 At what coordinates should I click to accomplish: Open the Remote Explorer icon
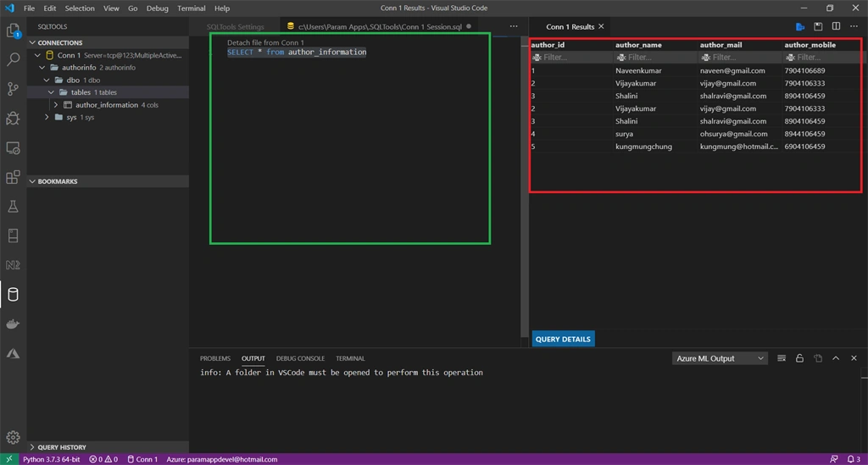pos(13,147)
